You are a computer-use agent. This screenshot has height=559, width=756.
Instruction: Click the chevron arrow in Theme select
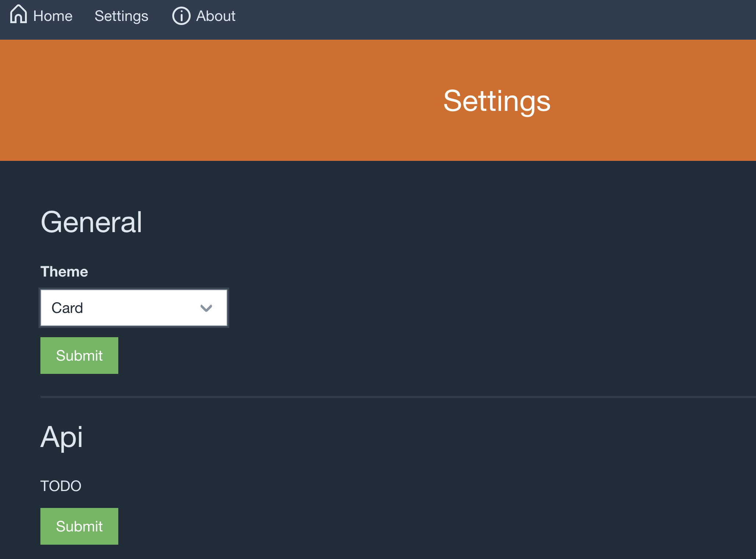(x=206, y=308)
